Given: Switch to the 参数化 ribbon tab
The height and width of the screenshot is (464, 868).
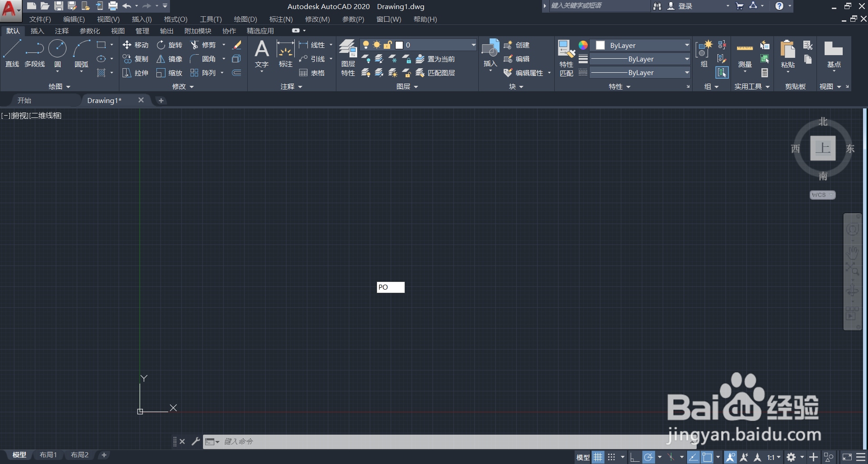Looking at the screenshot, I should [x=90, y=31].
